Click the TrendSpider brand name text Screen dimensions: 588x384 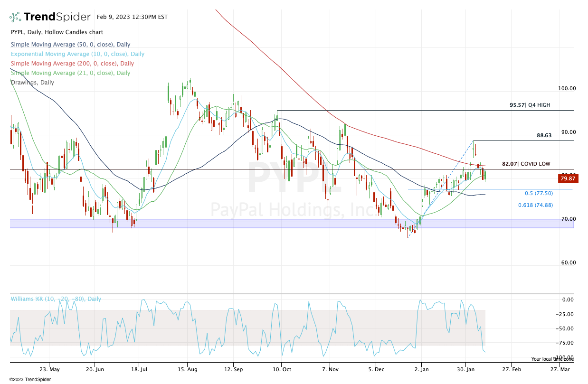[57, 17]
